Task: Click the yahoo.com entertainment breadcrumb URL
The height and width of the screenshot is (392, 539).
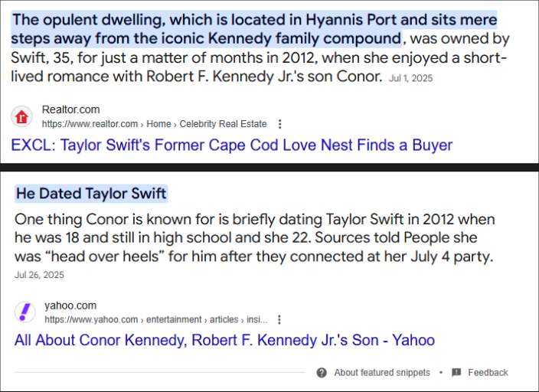Action: [156, 319]
